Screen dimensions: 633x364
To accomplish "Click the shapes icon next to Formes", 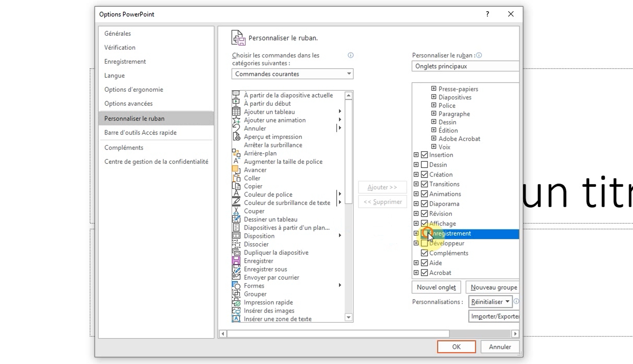I will pos(236,286).
